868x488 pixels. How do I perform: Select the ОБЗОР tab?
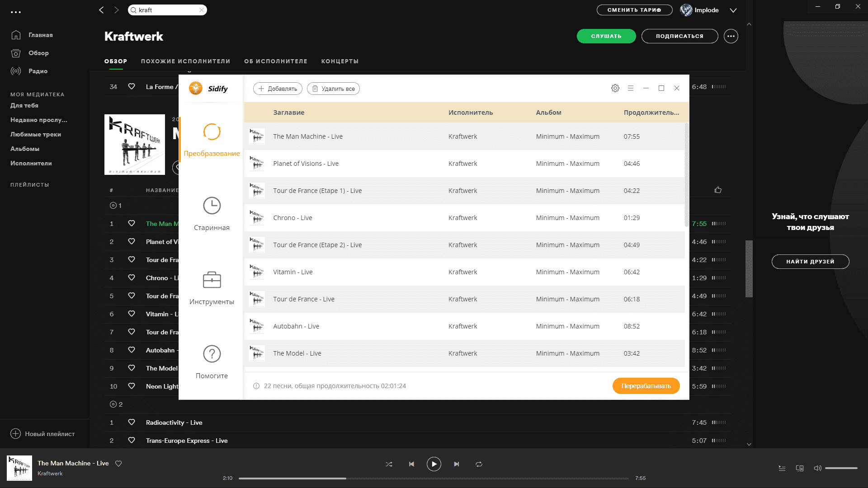click(x=116, y=61)
